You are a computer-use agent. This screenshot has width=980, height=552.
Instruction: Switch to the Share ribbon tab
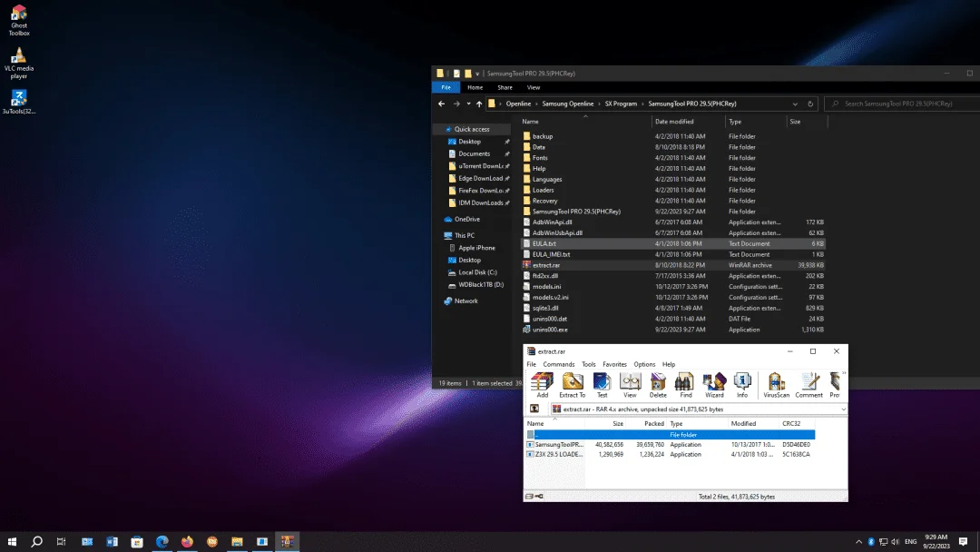point(505,87)
